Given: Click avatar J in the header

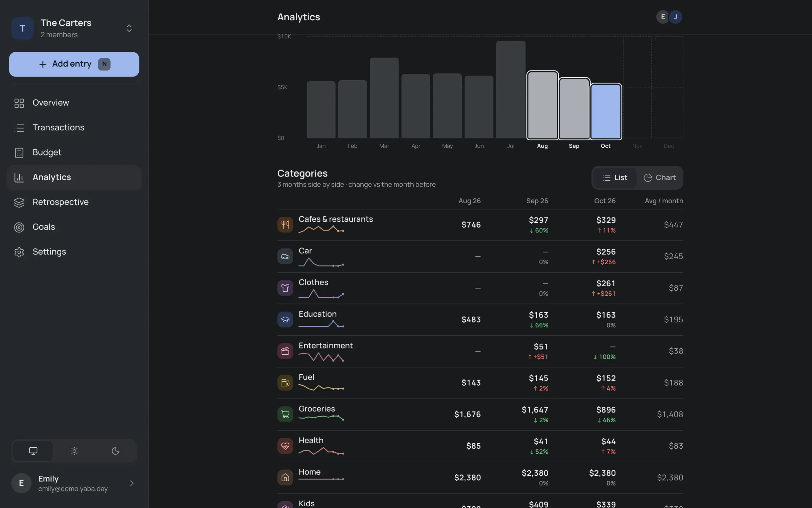Looking at the screenshot, I should tap(675, 17).
